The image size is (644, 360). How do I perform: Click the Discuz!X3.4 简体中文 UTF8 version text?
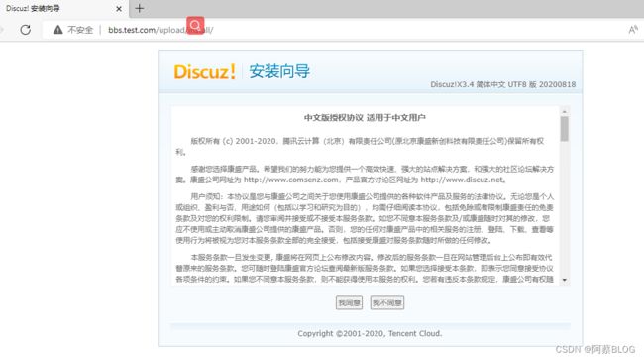(502, 84)
